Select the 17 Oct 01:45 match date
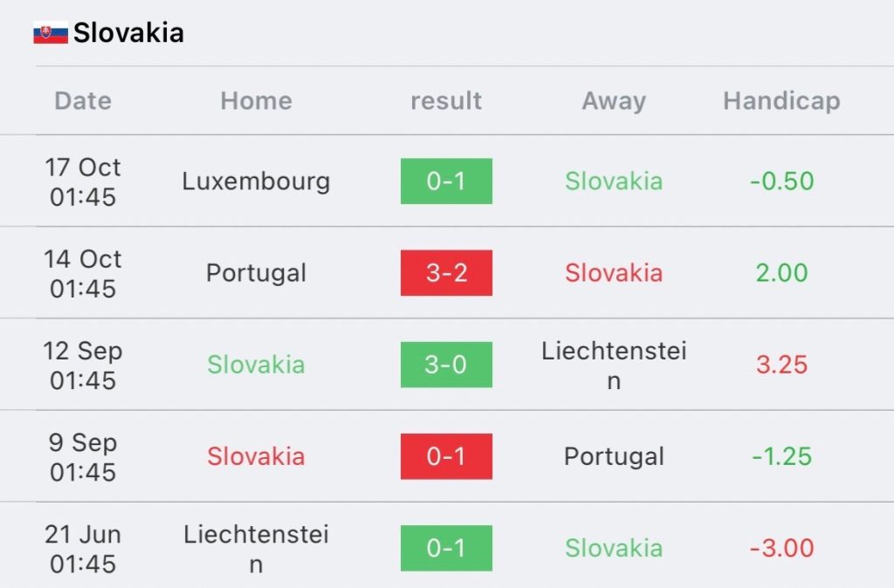 click(x=83, y=181)
